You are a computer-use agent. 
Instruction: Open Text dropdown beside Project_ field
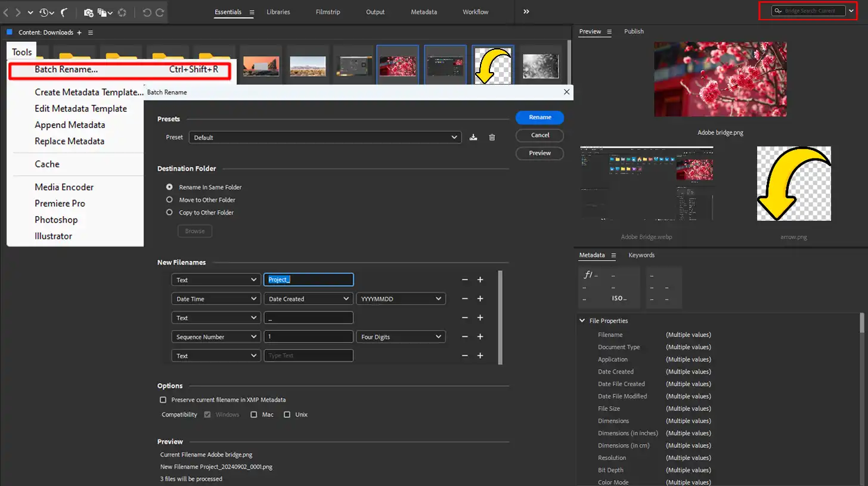(x=216, y=280)
